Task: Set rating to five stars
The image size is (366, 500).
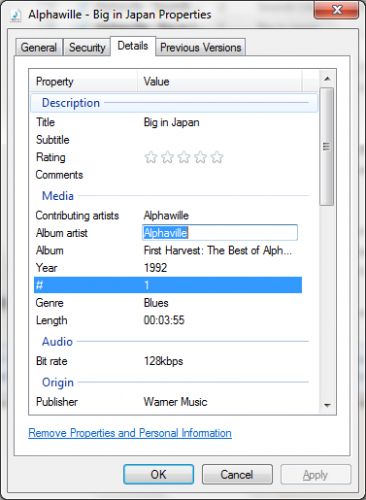Action: (x=217, y=157)
